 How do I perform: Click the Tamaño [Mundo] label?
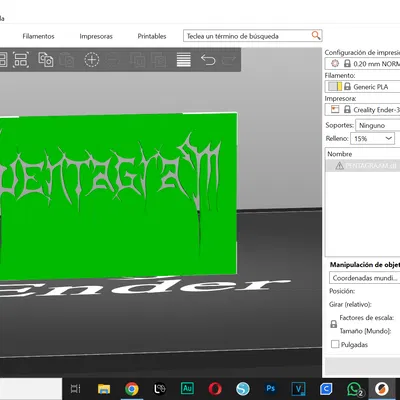[365, 331]
